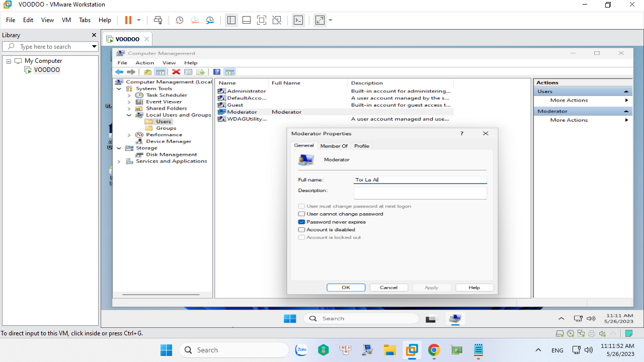Toggle thumbnail bar icon in VMware toolbar
This screenshot has width=644, height=362.
(247, 20)
